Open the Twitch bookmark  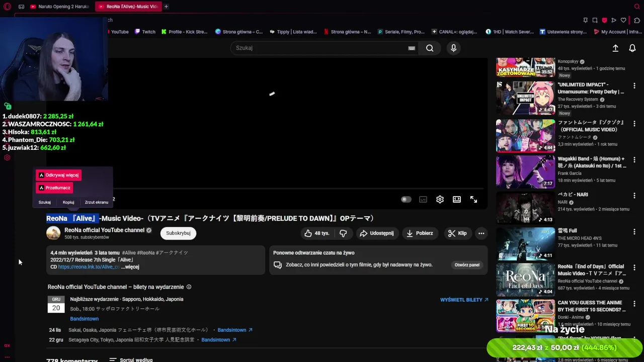pos(144,32)
